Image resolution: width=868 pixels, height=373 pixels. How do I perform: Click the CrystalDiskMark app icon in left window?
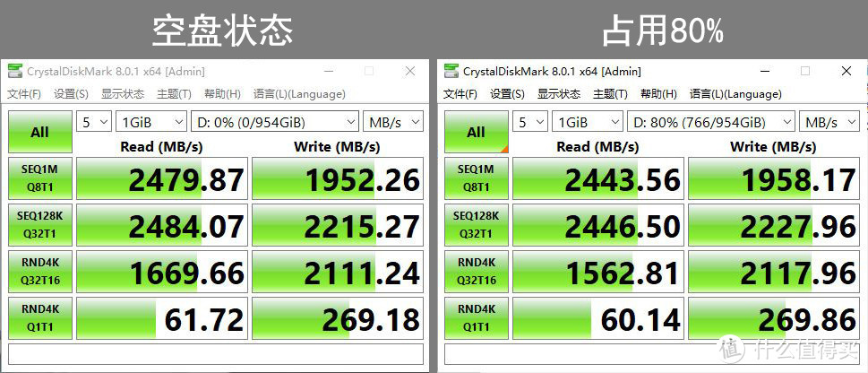15,72
